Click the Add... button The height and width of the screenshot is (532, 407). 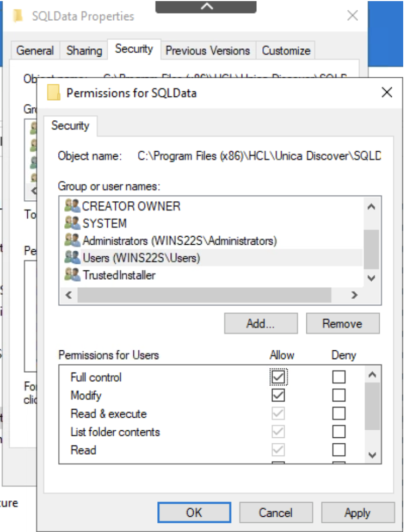click(x=261, y=324)
